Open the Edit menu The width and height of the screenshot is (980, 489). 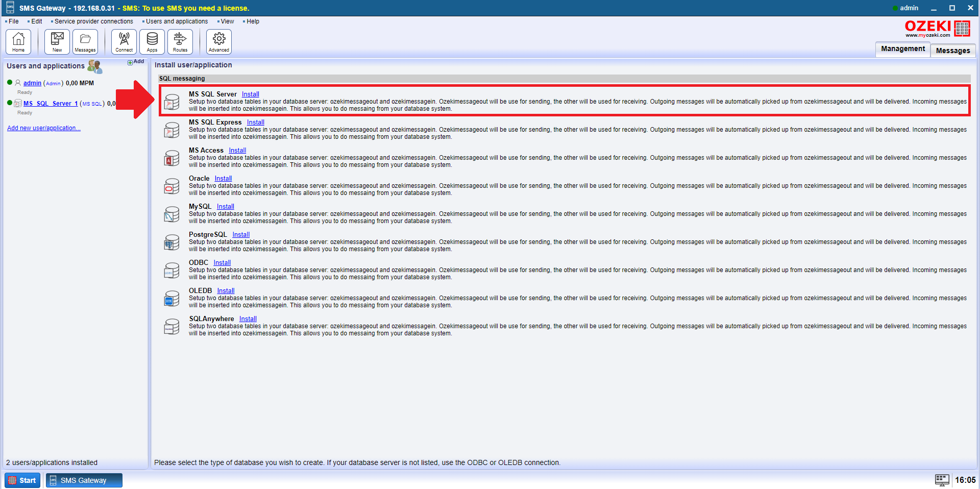click(x=37, y=21)
